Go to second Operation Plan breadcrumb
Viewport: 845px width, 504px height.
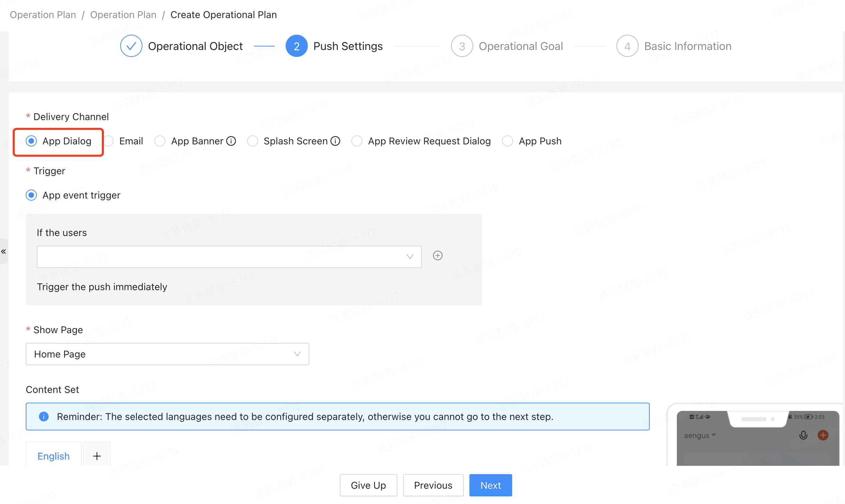(x=123, y=15)
